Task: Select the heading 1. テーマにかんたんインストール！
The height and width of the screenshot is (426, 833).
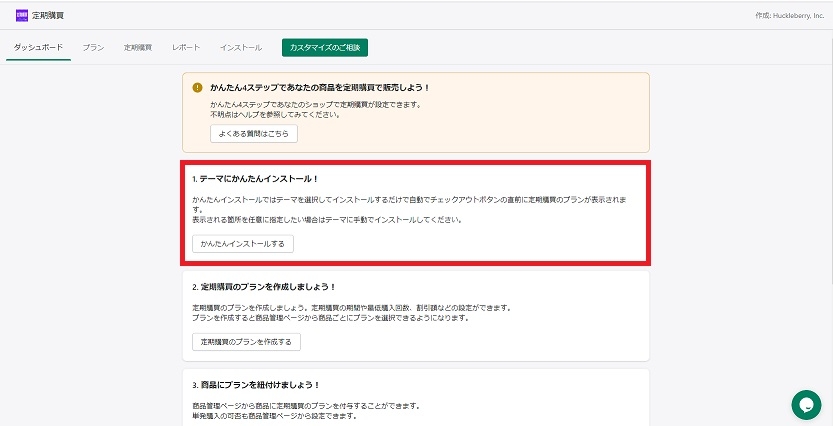Action: point(254,178)
